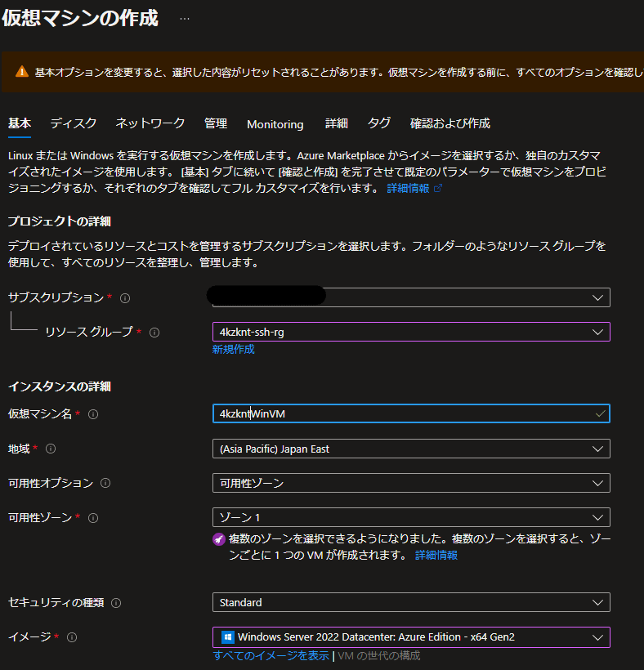Switch to the ディスク tab
The height and width of the screenshot is (670, 644).
[x=73, y=123]
